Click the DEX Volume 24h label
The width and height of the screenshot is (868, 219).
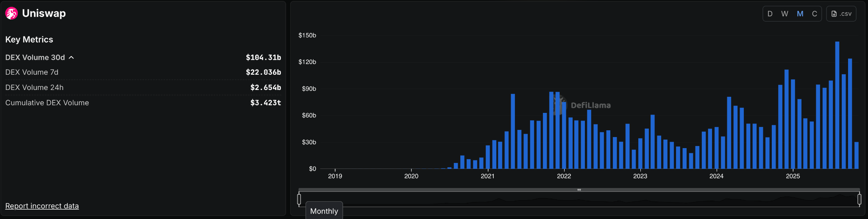(34, 87)
